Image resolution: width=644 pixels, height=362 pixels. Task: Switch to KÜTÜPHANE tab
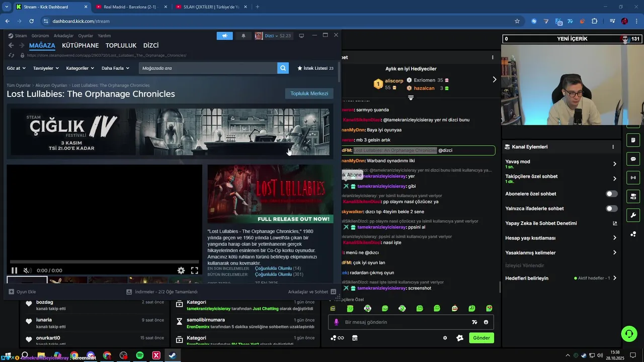(x=80, y=45)
